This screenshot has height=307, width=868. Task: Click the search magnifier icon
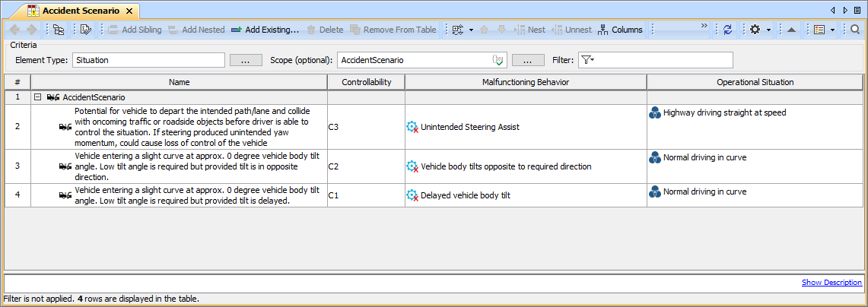coord(855,30)
